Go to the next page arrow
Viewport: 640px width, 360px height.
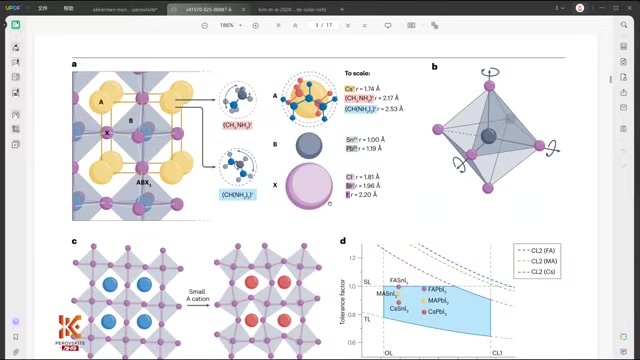[348, 25]
